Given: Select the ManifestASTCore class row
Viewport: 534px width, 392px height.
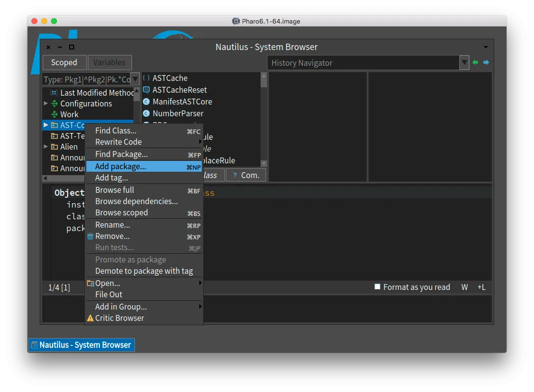Looking at the screenshot, I should click(x=201, y=102).
